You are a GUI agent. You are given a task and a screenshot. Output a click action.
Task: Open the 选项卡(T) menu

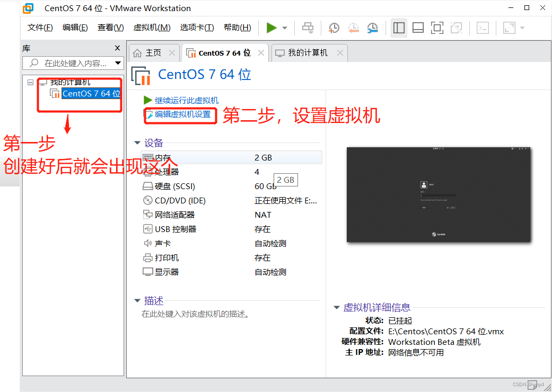pyautogui.click(x=197, y=28)
